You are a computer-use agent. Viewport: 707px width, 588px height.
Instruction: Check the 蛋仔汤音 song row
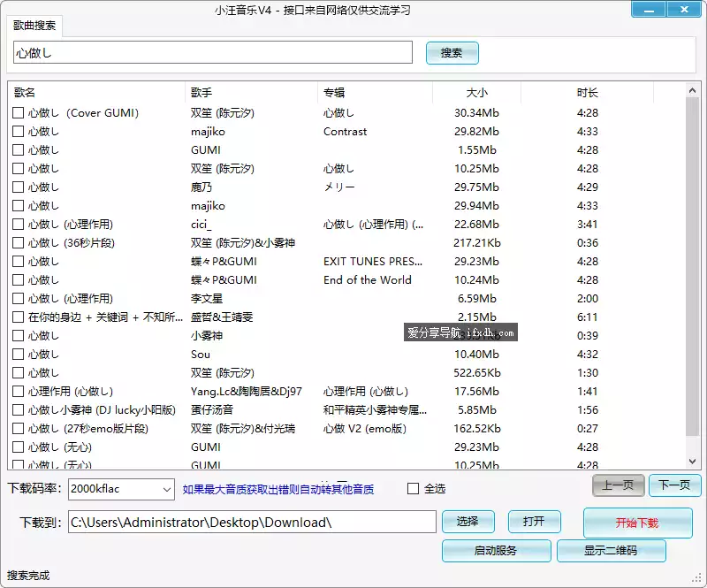tap(18, 409)
